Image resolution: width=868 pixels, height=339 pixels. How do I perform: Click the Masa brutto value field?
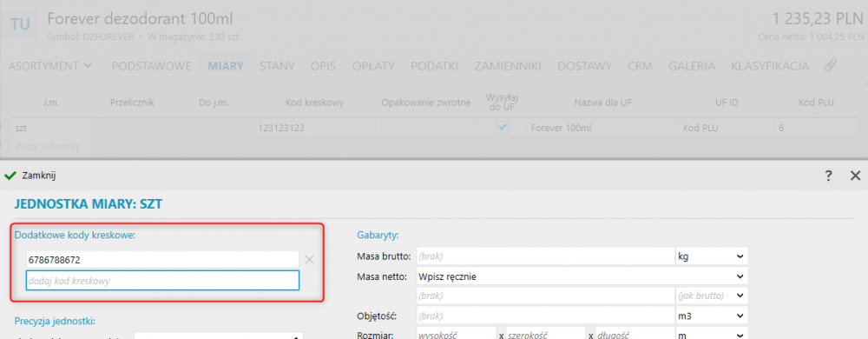(545, 256)
